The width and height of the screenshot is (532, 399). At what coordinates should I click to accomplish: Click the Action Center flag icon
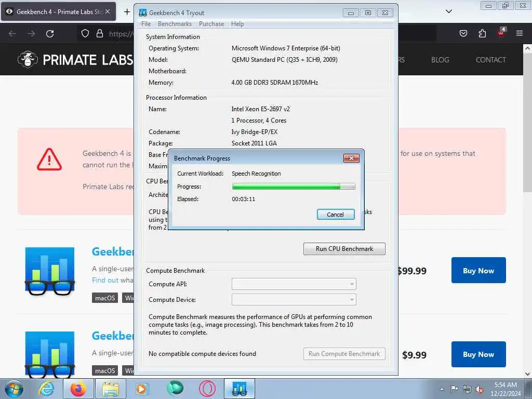tap(454, 389)
